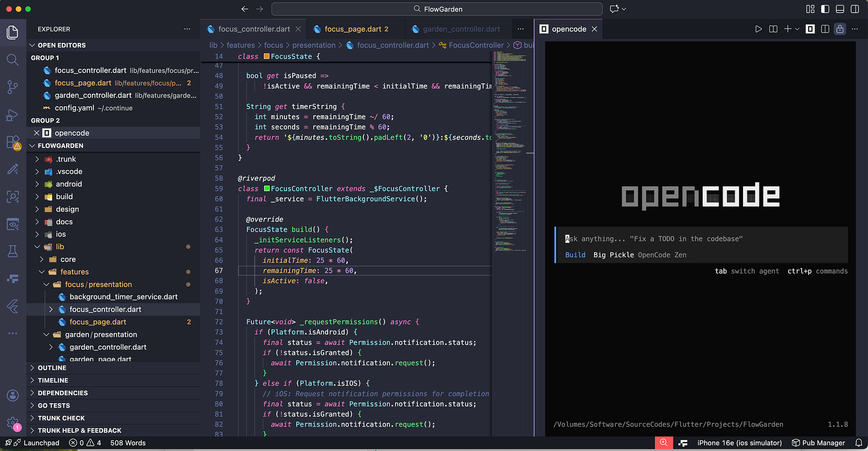The height and width of the screenshot is (451, 868).
Task: Click presentation in the breadcrumb
Action: 314,45
